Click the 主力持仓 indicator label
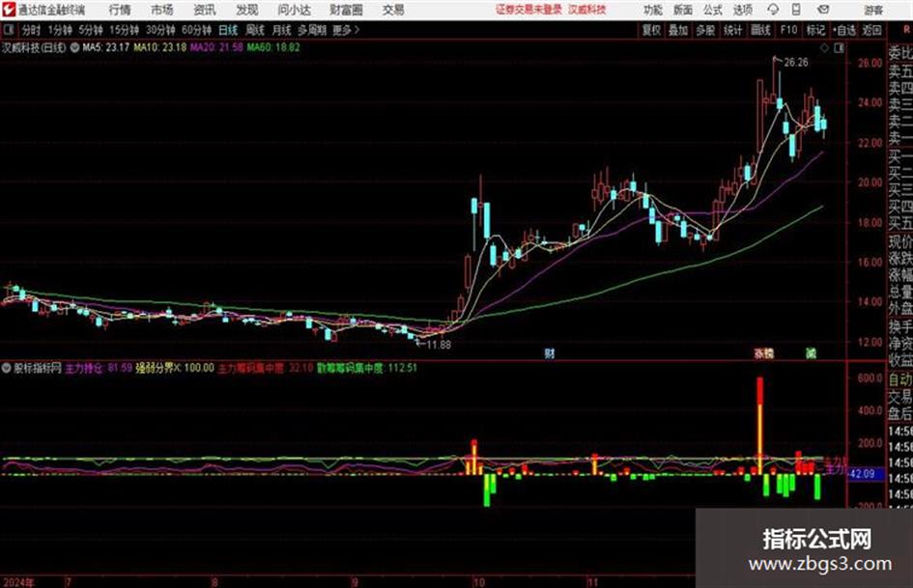 (84, 368)
